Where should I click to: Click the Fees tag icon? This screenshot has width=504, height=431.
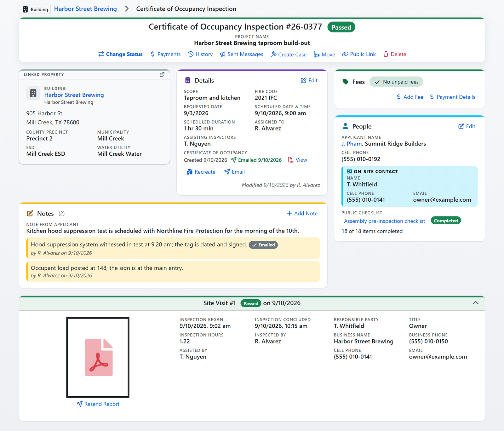point(346,82)
